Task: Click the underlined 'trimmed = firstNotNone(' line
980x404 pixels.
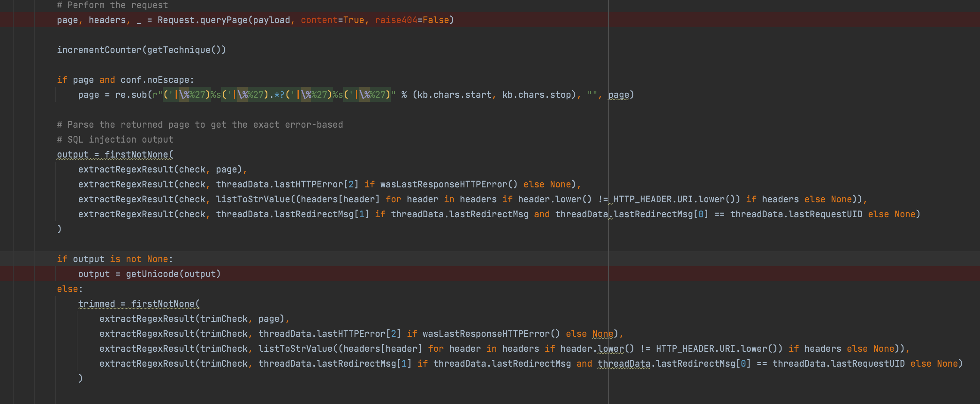Action: (139, 304)
